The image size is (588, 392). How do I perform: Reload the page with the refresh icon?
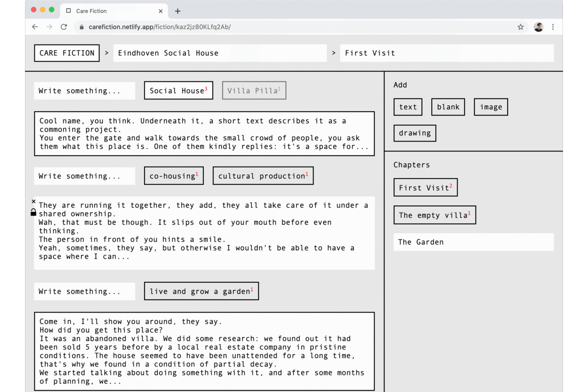pos(64,27)
